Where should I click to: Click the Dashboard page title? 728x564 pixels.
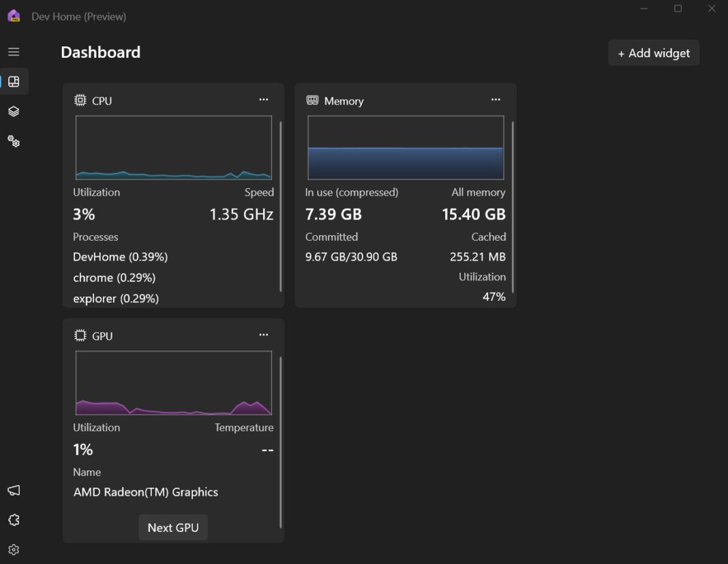coord(100,52)
